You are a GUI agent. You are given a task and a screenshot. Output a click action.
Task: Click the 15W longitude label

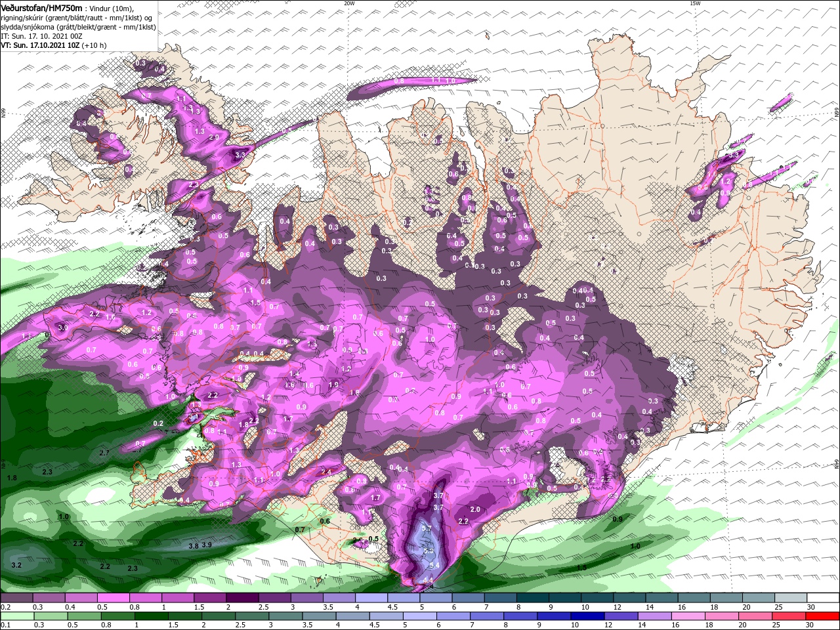click(x=695, y=3)
